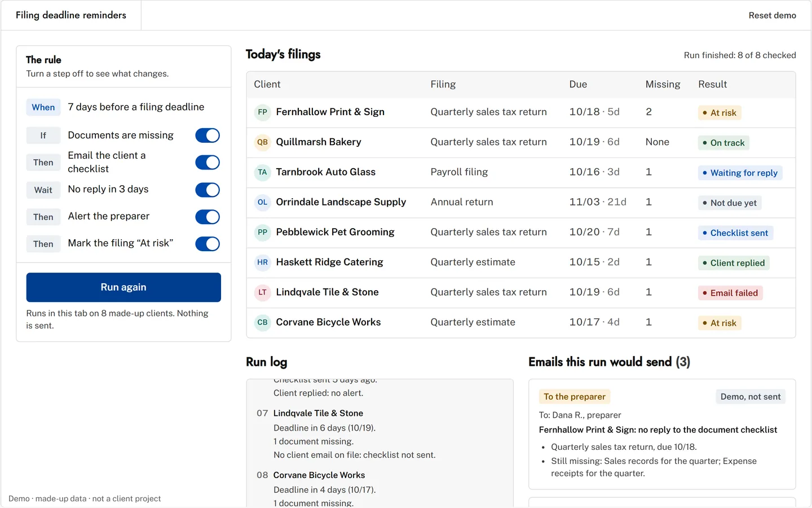Click the Run finished: 8 of 8 checked text
The height and width of the screenshot is (508, 812).
coord(740,55)
